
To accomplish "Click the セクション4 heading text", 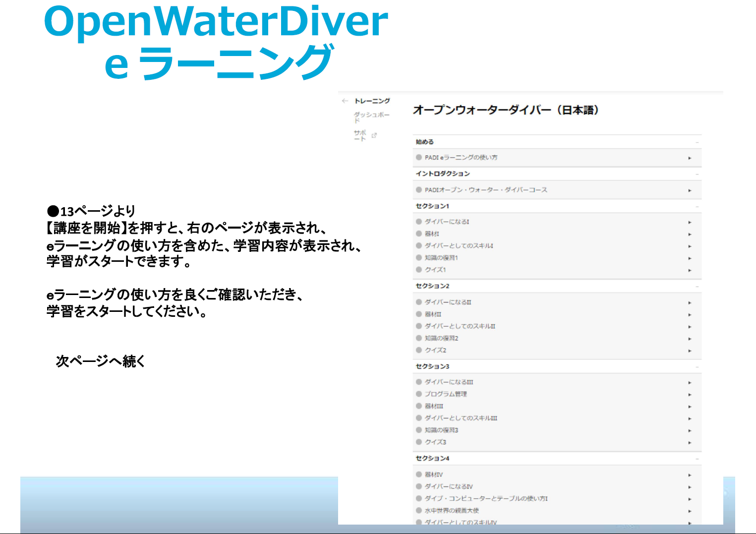I will click(x=432, y=458).
